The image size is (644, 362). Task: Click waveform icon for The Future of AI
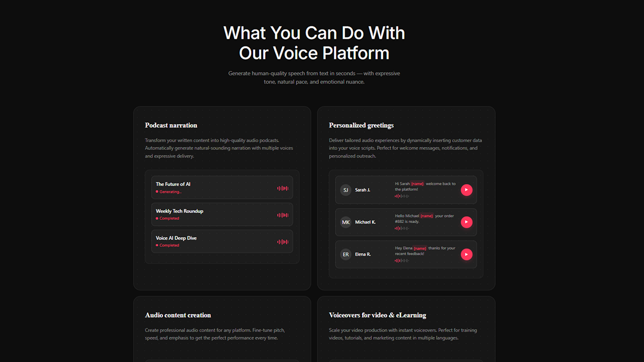click(x=283, y=188)
